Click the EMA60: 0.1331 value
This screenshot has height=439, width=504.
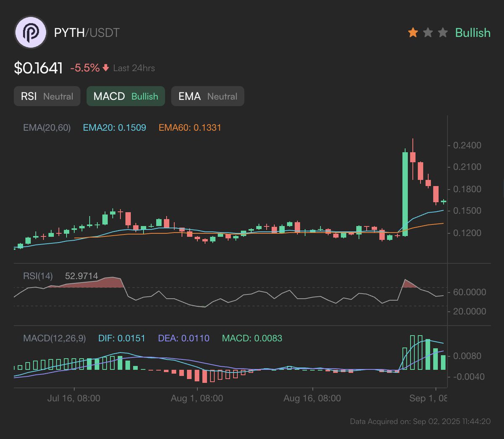tap(190, 128)
